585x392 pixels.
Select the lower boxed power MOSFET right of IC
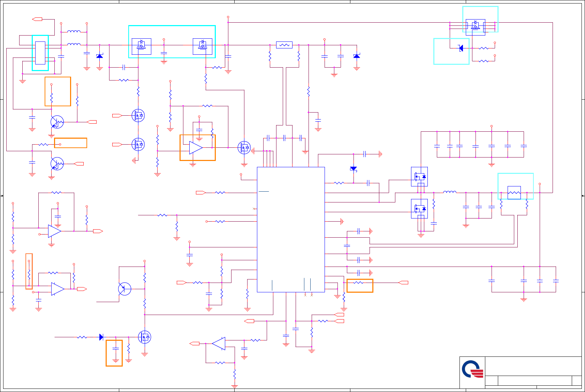[x=419, y=209]
